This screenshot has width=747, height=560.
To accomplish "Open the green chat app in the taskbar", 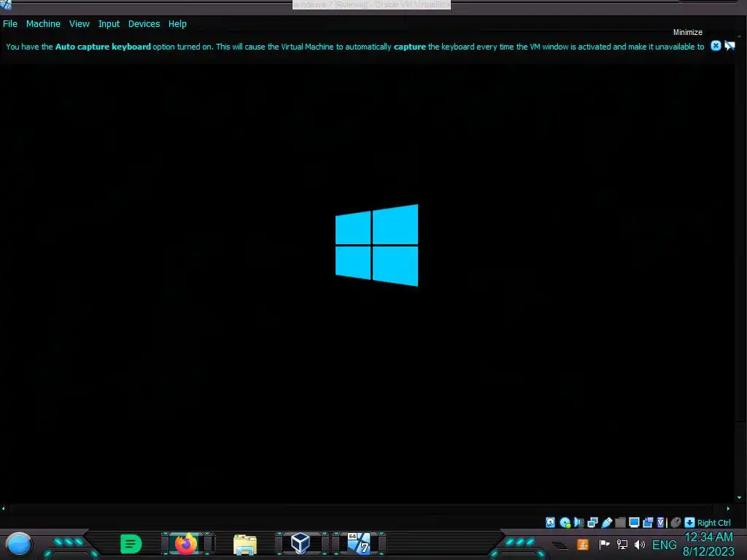I will (131, 544).
